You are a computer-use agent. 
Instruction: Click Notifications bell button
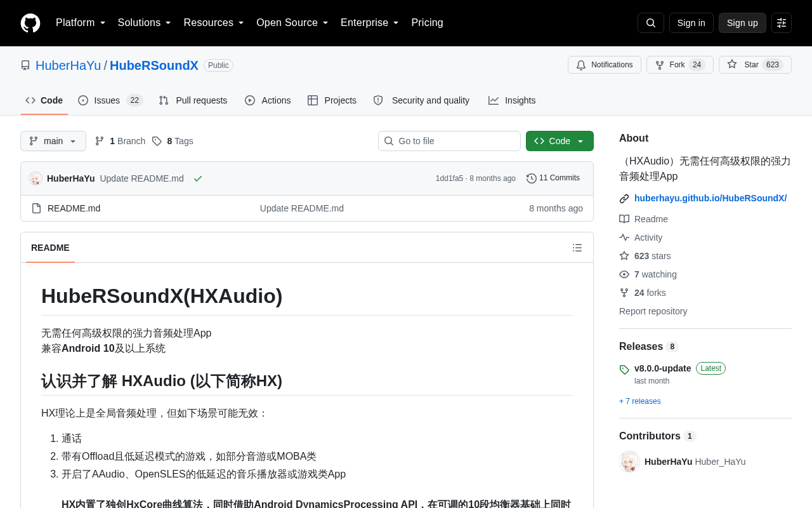pos(605,65)
